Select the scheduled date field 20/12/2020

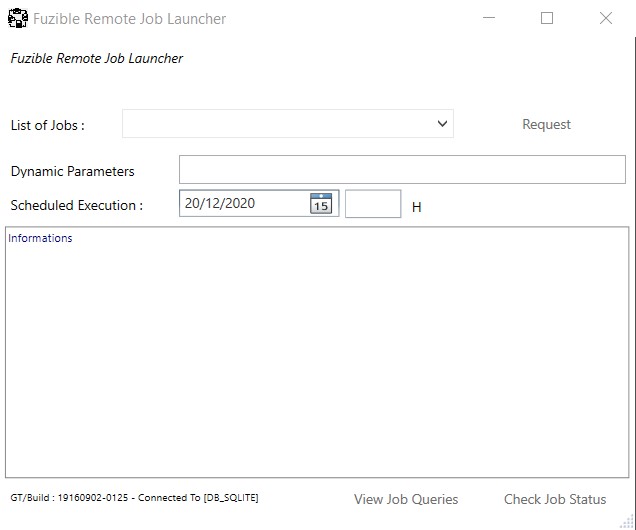coord(259,203)
